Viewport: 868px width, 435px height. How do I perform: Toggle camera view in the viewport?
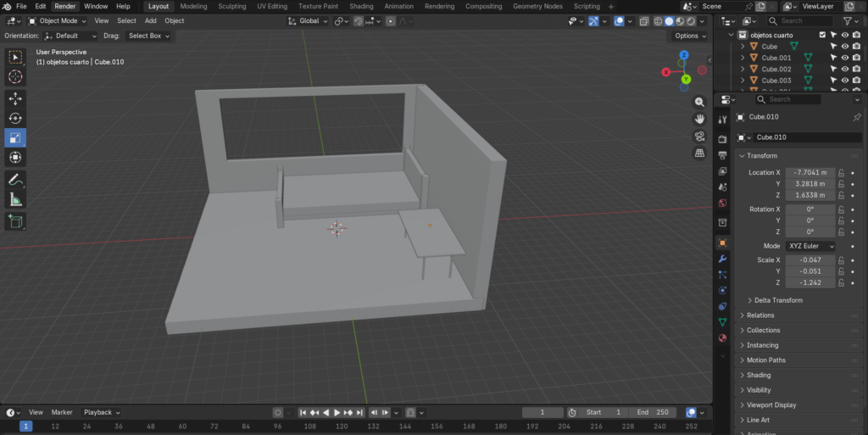pos(699,137)
